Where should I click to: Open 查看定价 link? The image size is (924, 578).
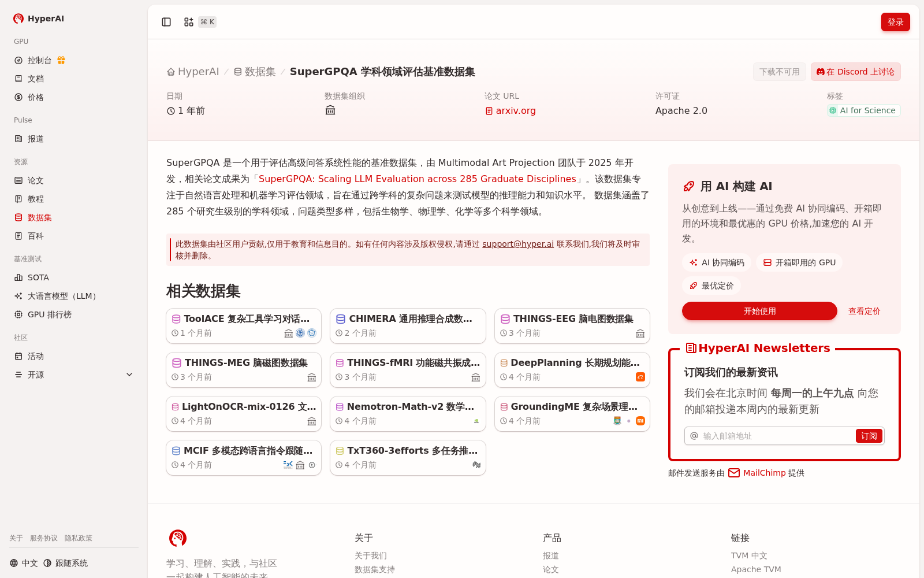[864, 311]
